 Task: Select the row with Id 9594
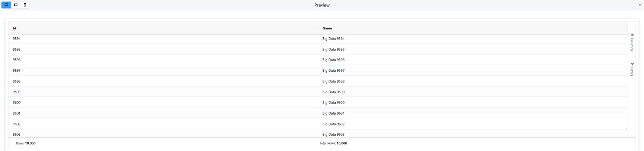[17, 39]
